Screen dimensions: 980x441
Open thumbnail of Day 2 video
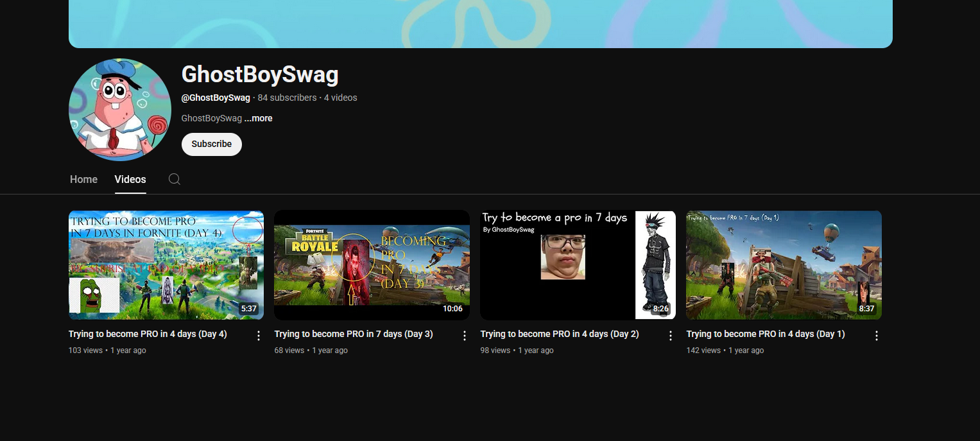578,265
